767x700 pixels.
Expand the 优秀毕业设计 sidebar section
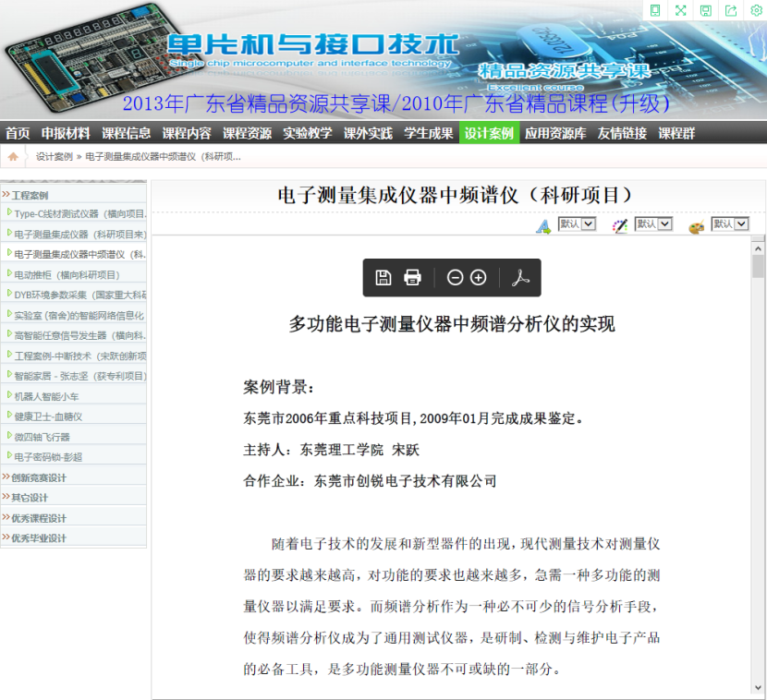[x=39, y=538]
